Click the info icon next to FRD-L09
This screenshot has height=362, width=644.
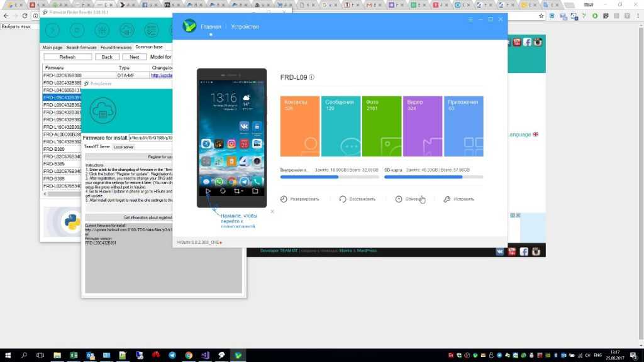click(x=312, y=78)
